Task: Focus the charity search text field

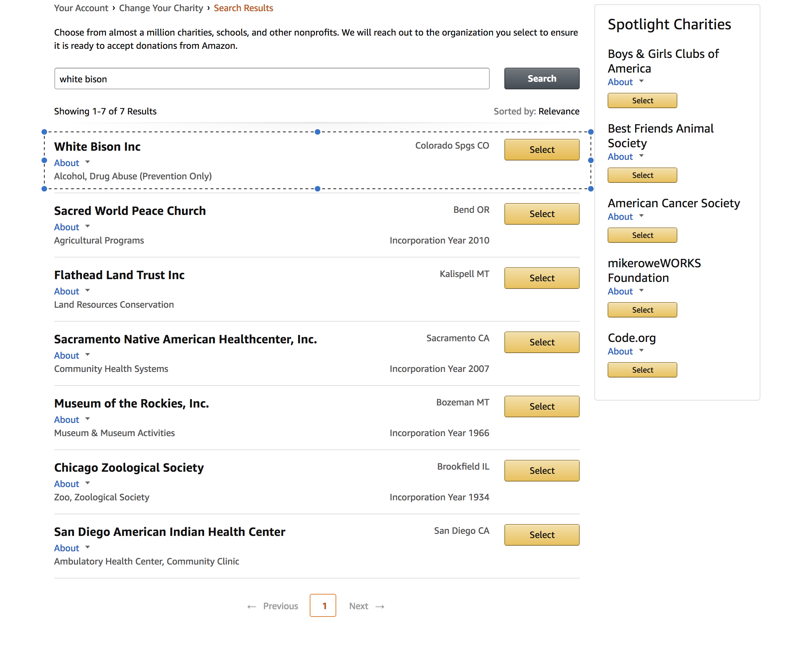Action: pyautogui.click(x=271, y=79)
